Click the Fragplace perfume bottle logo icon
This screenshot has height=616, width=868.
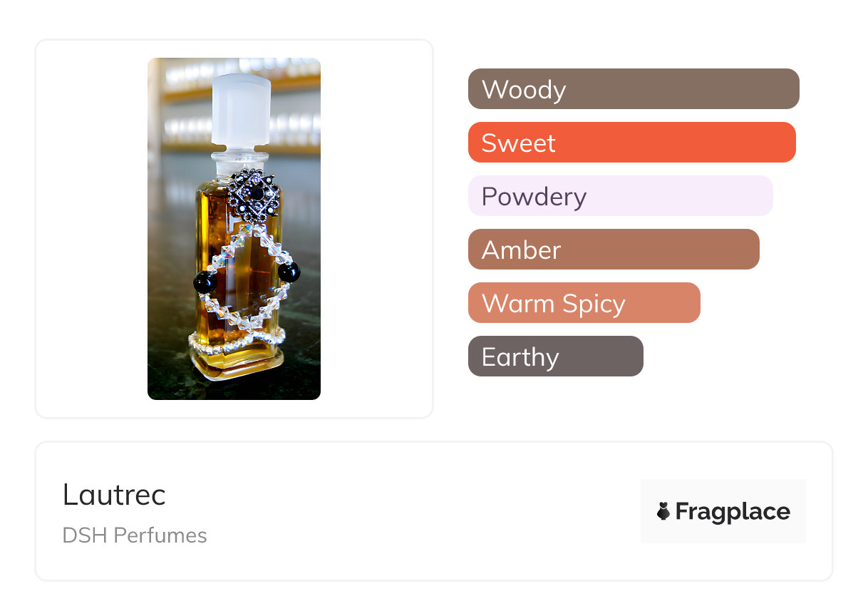(663, 511)
